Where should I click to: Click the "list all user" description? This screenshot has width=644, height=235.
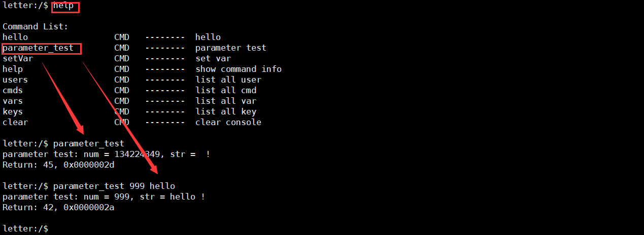pos(228,80)
